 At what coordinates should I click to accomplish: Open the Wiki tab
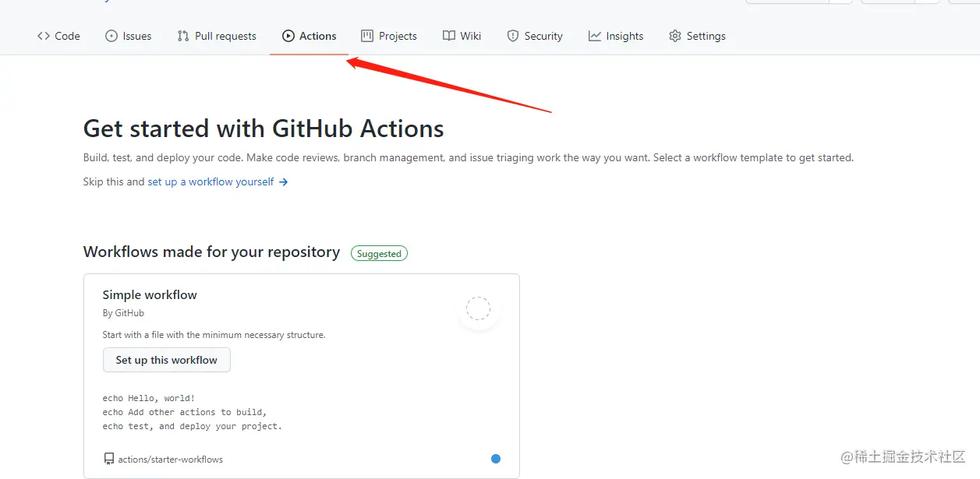462,36
